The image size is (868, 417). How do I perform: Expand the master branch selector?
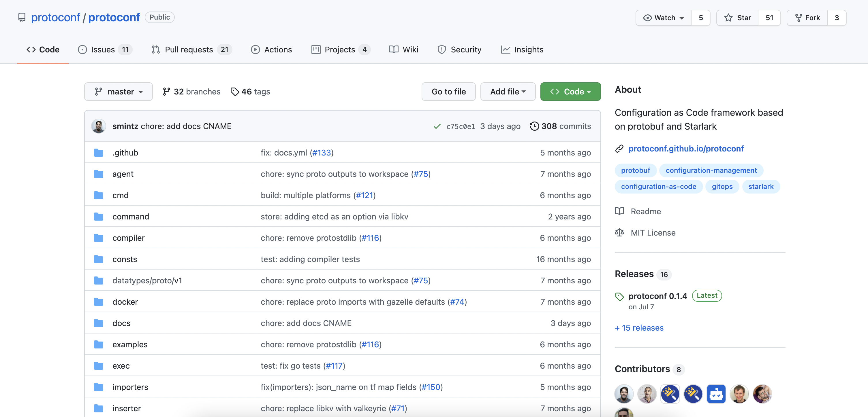(118, 92)
